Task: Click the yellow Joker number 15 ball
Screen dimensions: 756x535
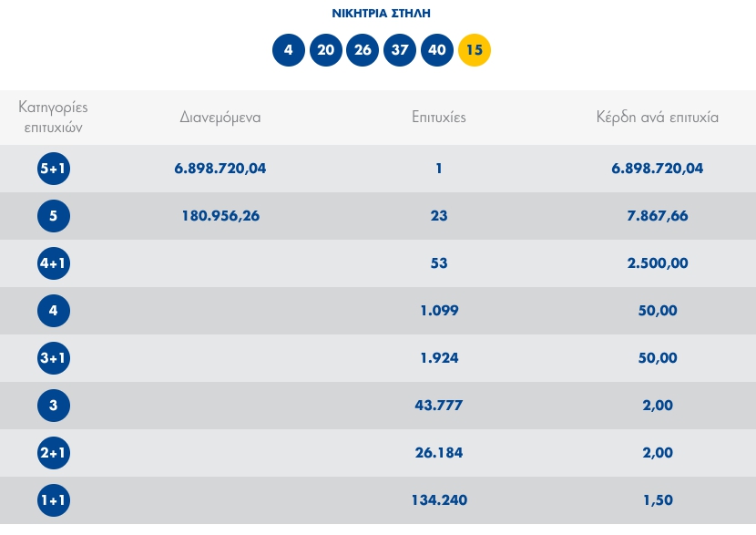Action: pyautogui.click(x=474, y=50)
